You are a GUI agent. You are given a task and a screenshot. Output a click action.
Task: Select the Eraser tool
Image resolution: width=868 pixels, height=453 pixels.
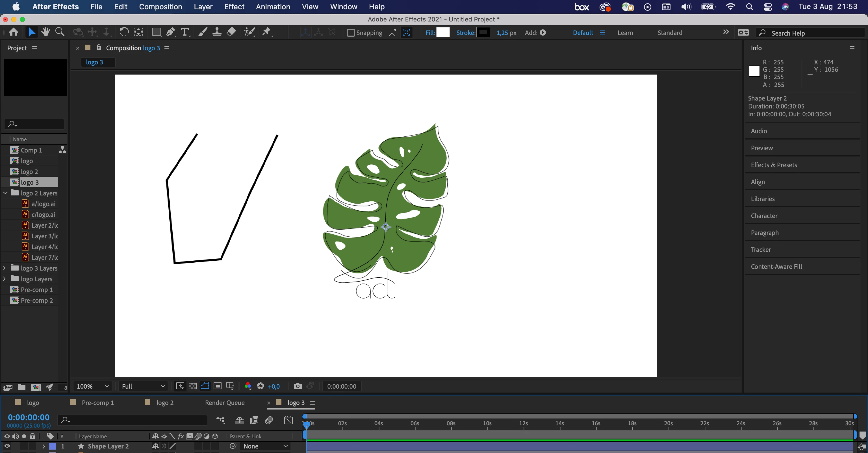coord(231,32)
